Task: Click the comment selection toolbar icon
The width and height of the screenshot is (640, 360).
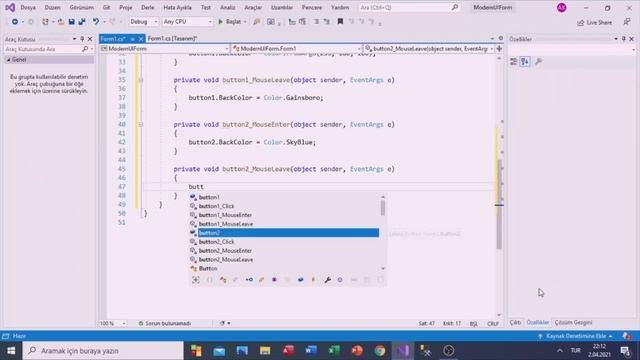Action: pos(316,22)
